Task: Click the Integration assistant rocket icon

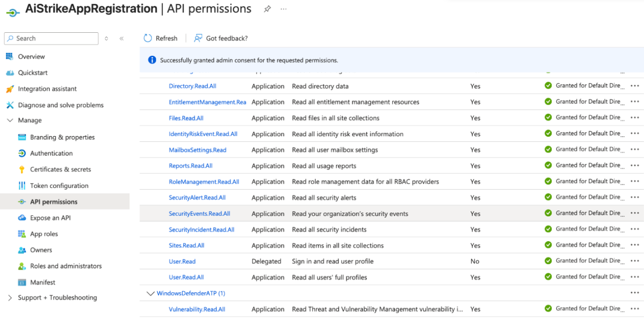Action: (x=9, y=89)
